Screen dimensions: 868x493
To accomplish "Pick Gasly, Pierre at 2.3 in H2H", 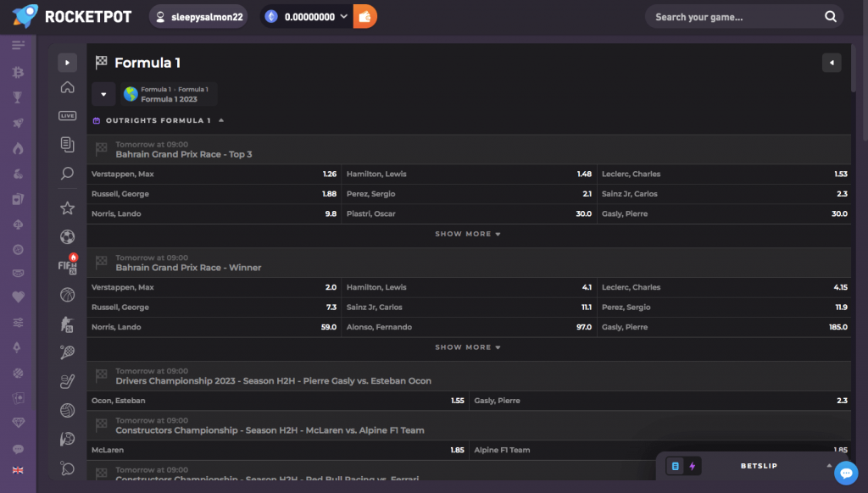I will 660,401.
